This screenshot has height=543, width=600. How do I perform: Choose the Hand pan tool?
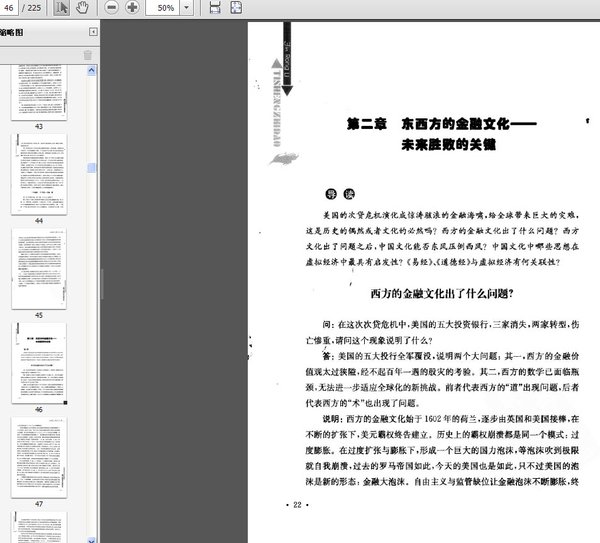(x=82, y=8)
